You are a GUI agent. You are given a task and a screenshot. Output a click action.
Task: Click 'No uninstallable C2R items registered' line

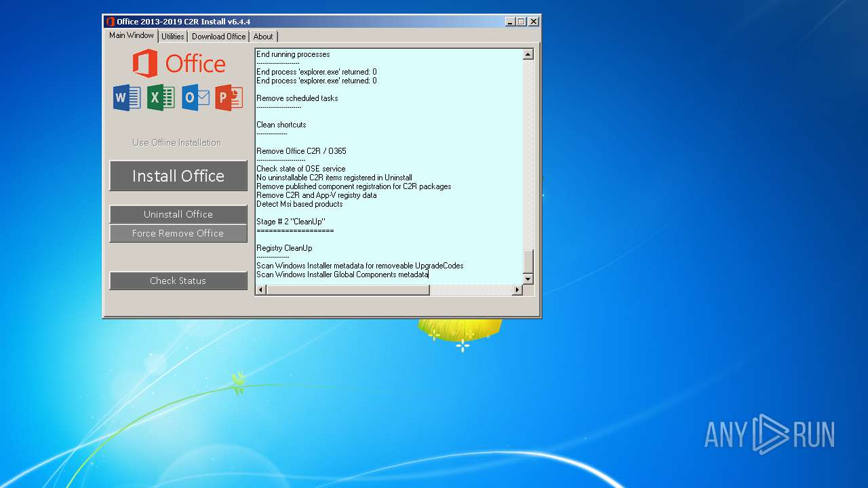click(x=334, y=178)
